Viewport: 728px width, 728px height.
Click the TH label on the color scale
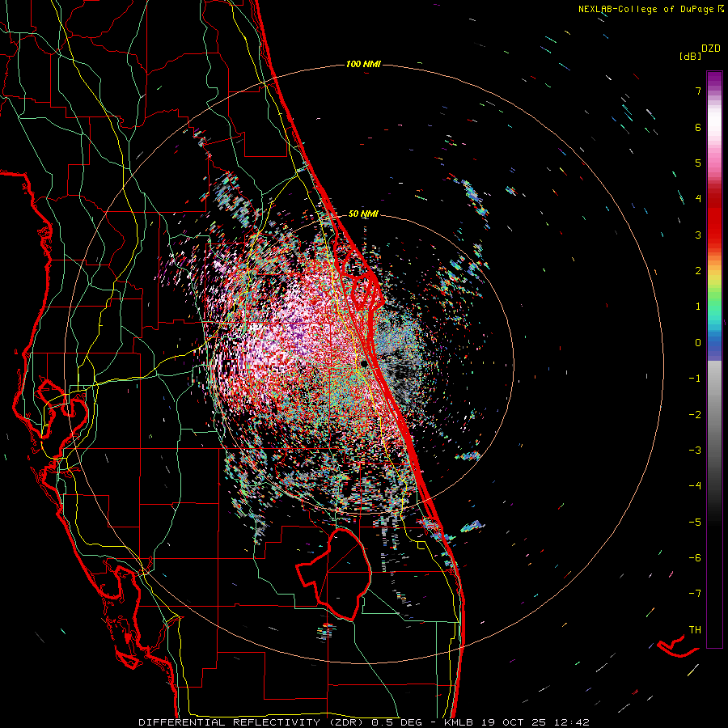click(695, 630)
